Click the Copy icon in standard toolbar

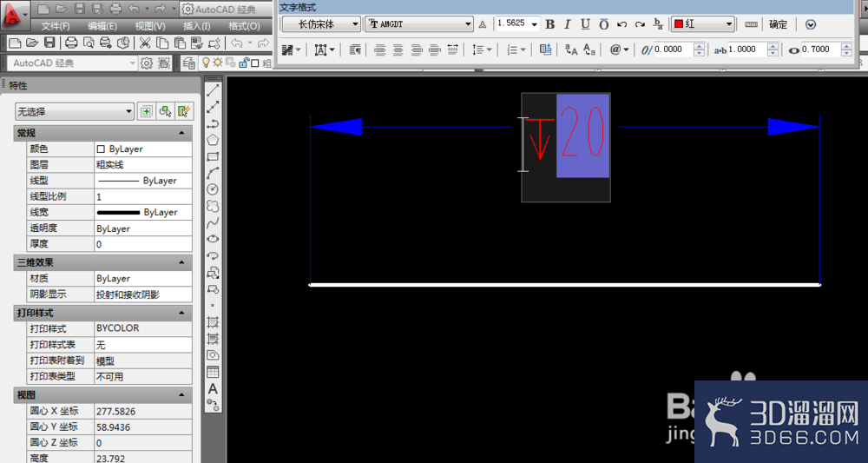162,43
